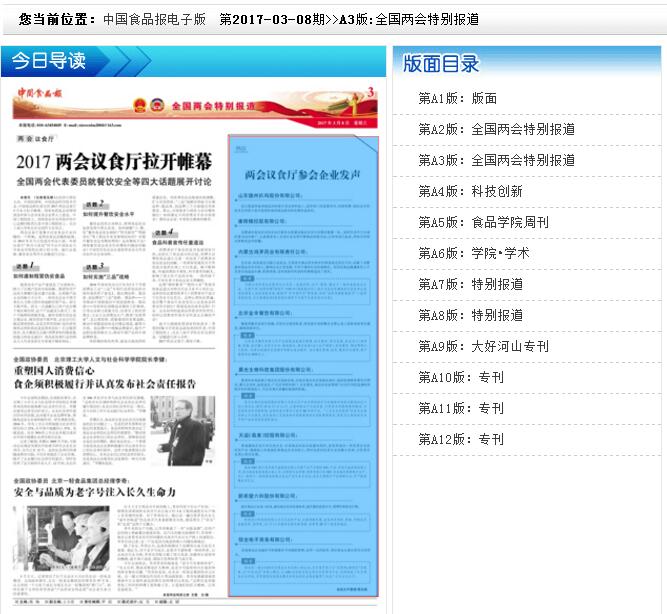Open highlighted article 两会议食厅参会企业发声
This screenshot has width=667, height=614.
pos(303,366)
